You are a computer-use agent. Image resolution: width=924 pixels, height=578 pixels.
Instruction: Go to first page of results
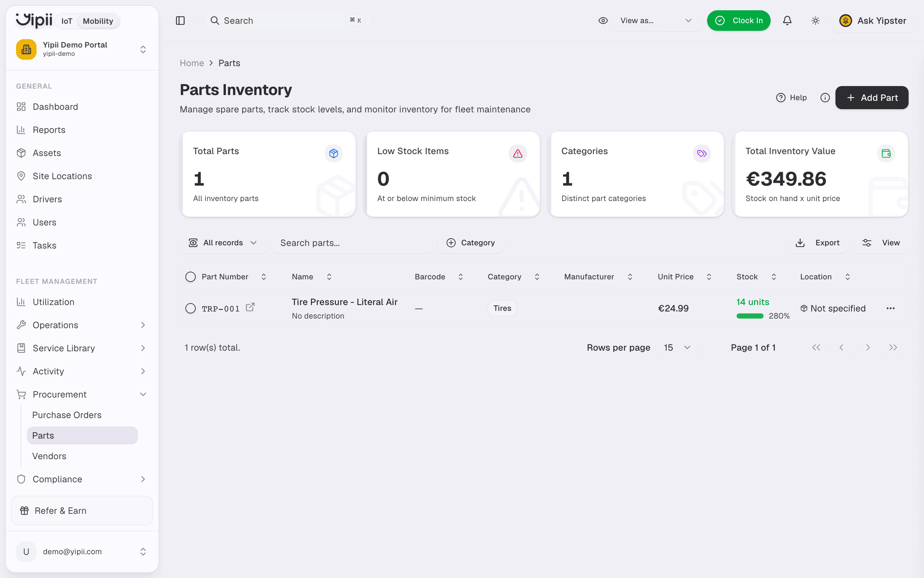(x=816, y=347)
